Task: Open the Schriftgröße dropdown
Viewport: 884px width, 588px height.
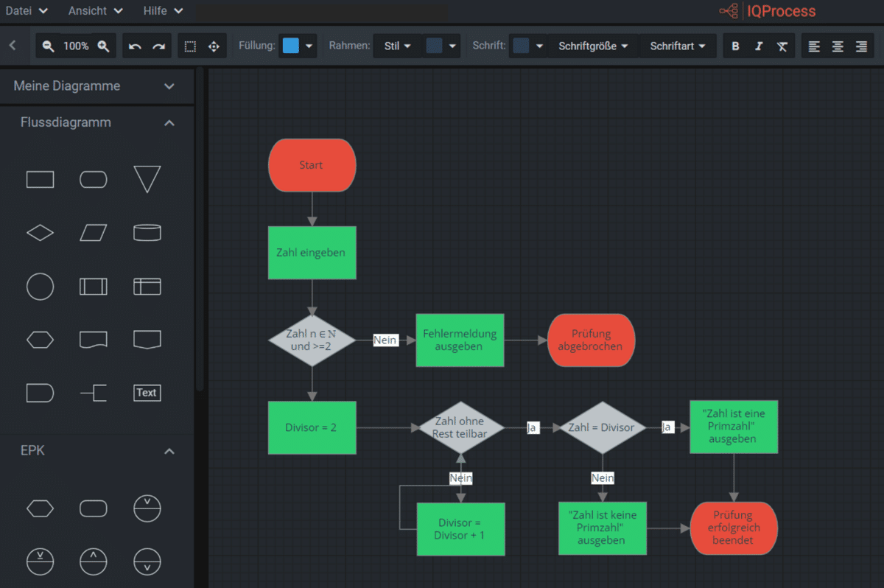Action: 593,46
